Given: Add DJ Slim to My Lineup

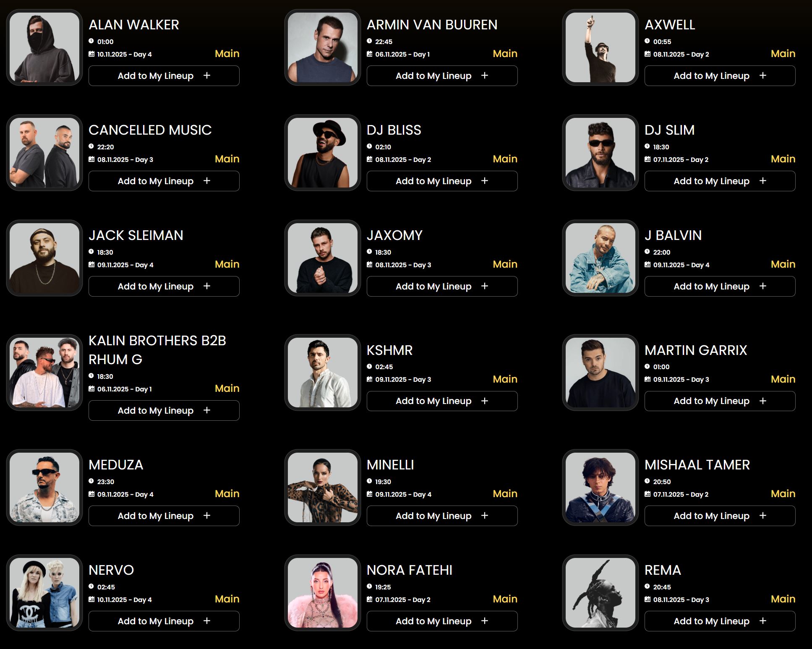Looking at the screenshot, I should (720, 181).
